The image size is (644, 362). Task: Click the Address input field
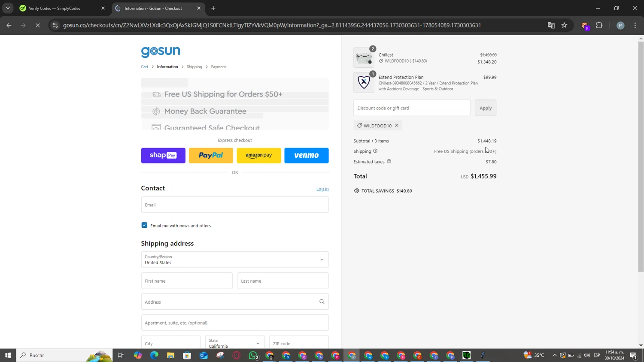pos(235,302)
